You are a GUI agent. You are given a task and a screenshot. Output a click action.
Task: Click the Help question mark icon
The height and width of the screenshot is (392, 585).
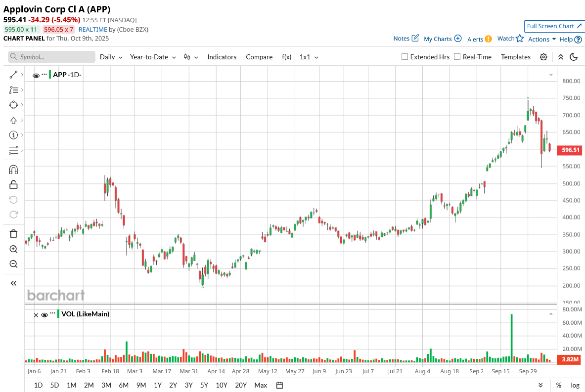[x=578, y=39]
